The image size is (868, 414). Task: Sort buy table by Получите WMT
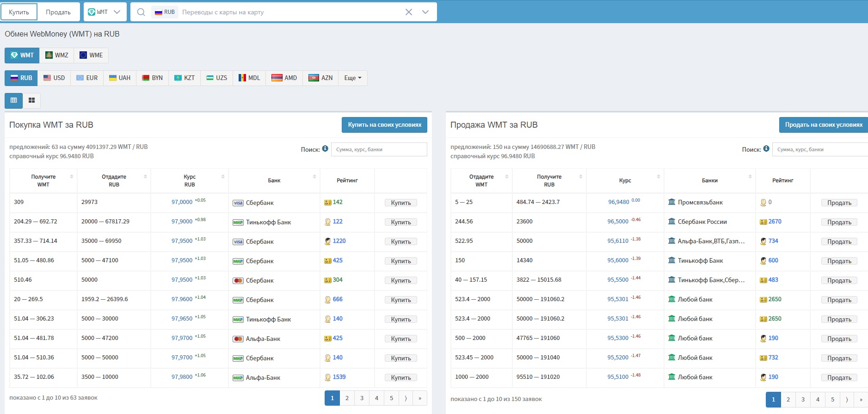tap(43, 180)
